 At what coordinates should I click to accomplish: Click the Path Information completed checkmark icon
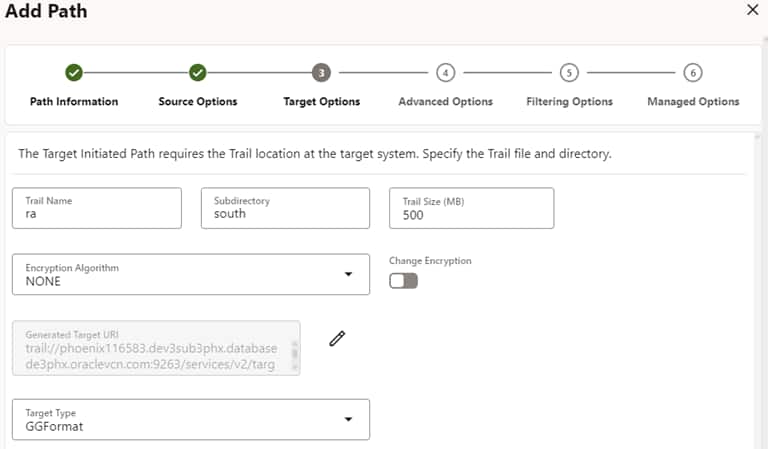pos(73,72)
